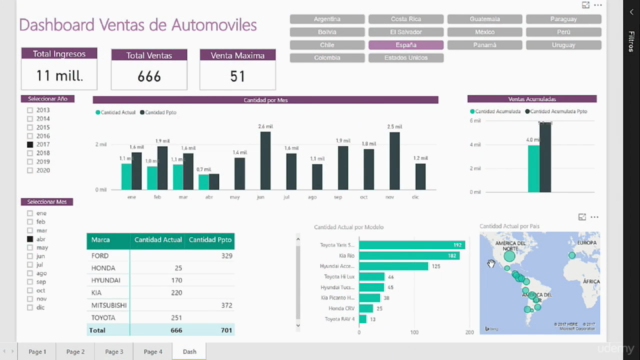
Task: Switch to Page 1 tab
Action: [38, 351]
